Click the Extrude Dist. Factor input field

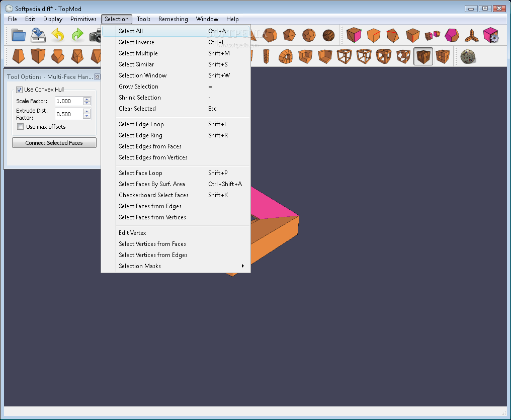coord(69,114)
